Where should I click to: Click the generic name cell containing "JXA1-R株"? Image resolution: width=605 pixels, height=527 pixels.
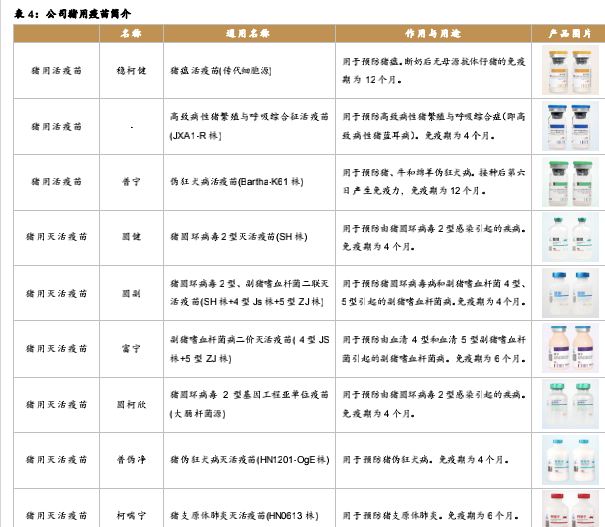point(249,126)
